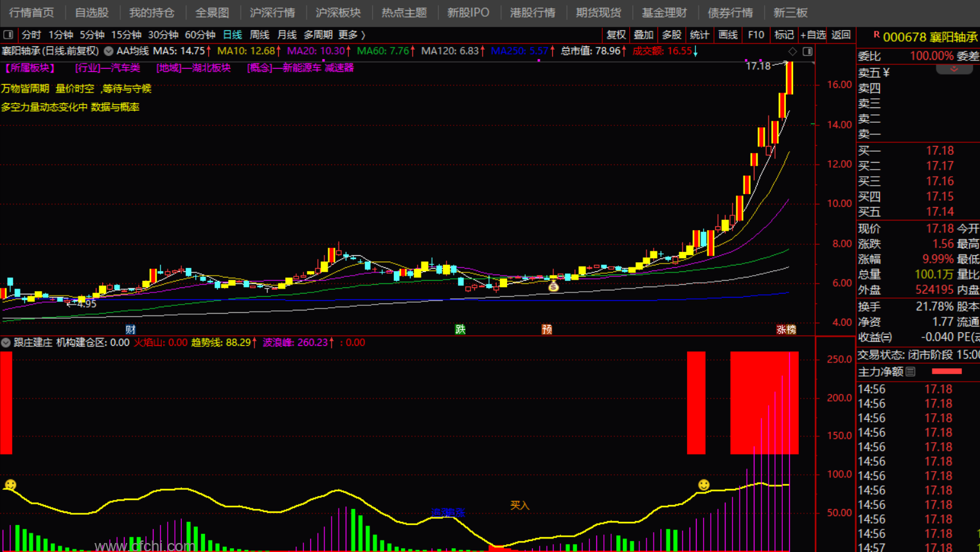This screenshot has height=552, width=980.
Task: Expand more periods with 更多 arrow
Action: click(x=352, y=35)
